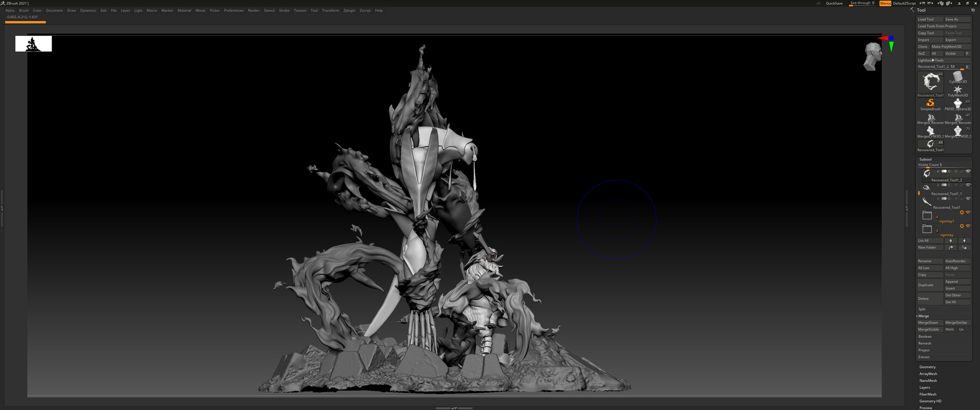Click the Load Tool button
This screenshot has width=980, height=410.
click(930, 19)
